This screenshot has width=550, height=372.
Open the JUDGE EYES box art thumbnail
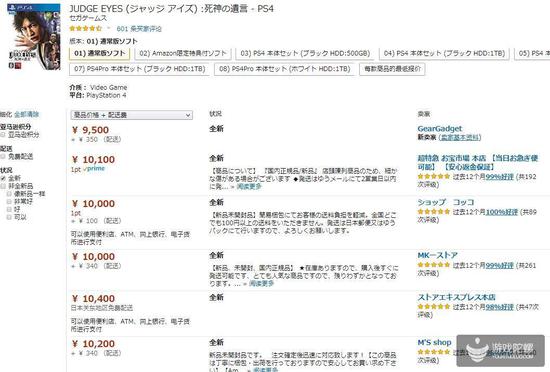(x=34, y=37)
